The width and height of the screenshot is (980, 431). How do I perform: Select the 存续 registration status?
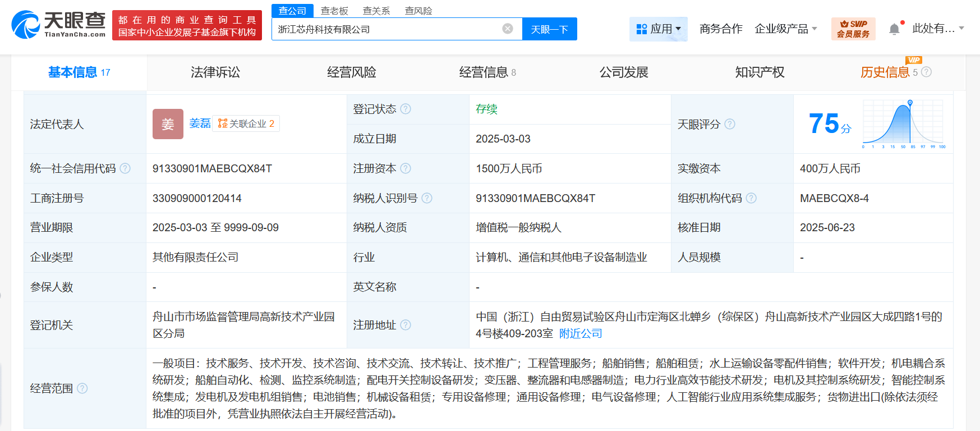pos(486,109)
